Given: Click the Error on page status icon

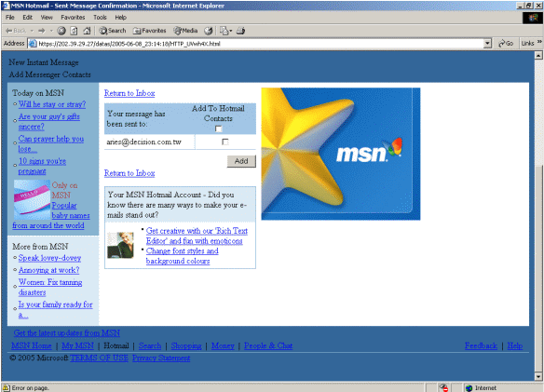Looking at the screenshot, I should tap(6, 388).
